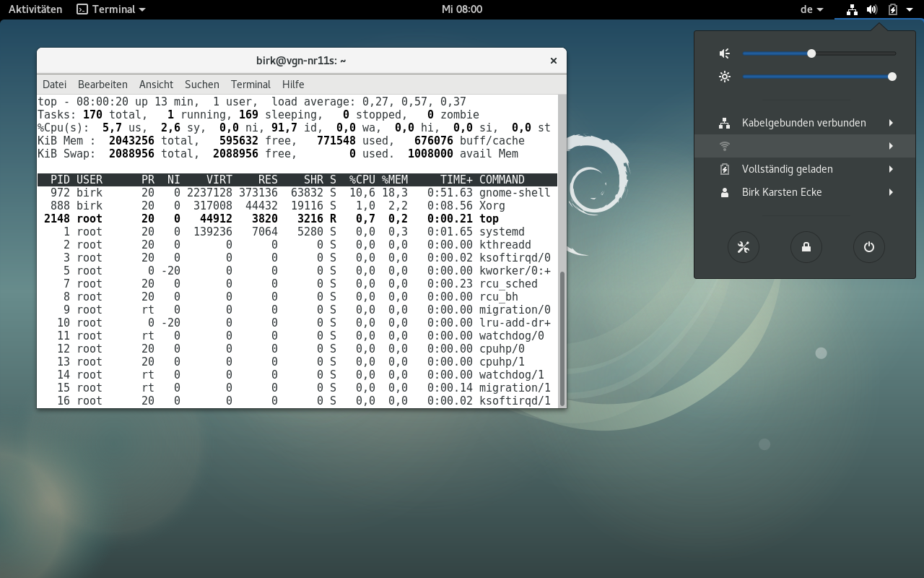Click the bold 'top' process row

point(297,219)
